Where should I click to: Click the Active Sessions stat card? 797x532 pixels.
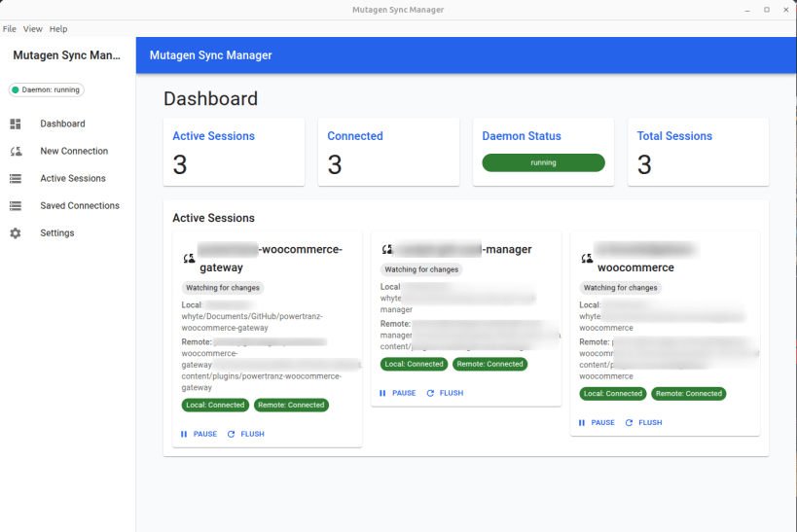click(234, 152)
